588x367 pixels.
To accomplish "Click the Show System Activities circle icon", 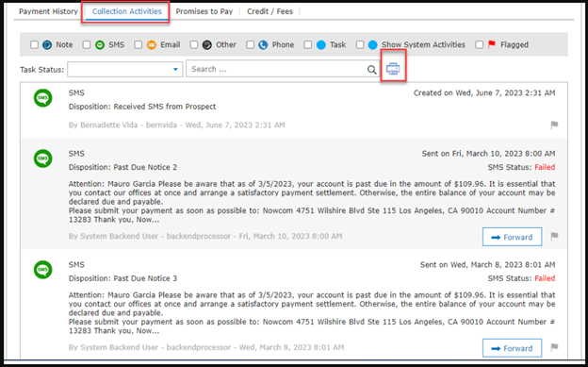I will coord(373,45).
